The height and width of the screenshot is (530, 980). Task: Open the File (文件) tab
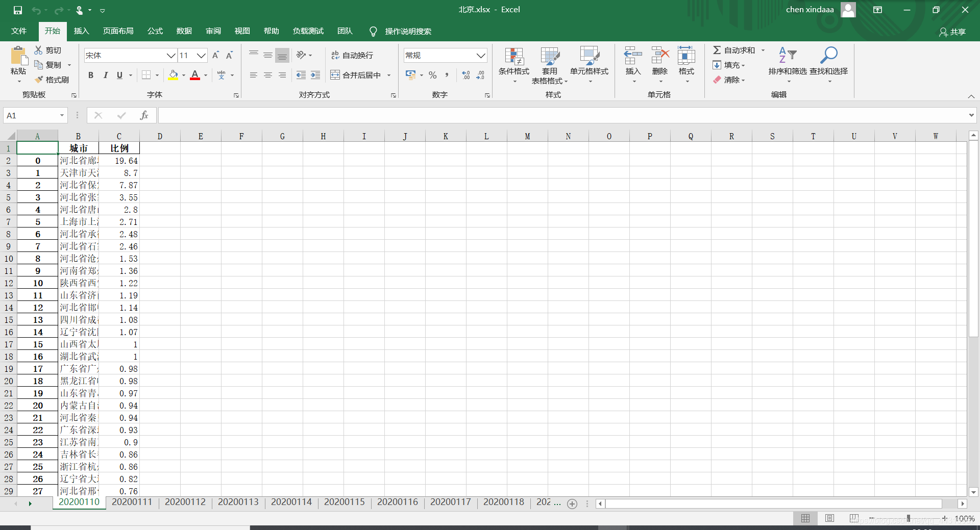point(19,31)
